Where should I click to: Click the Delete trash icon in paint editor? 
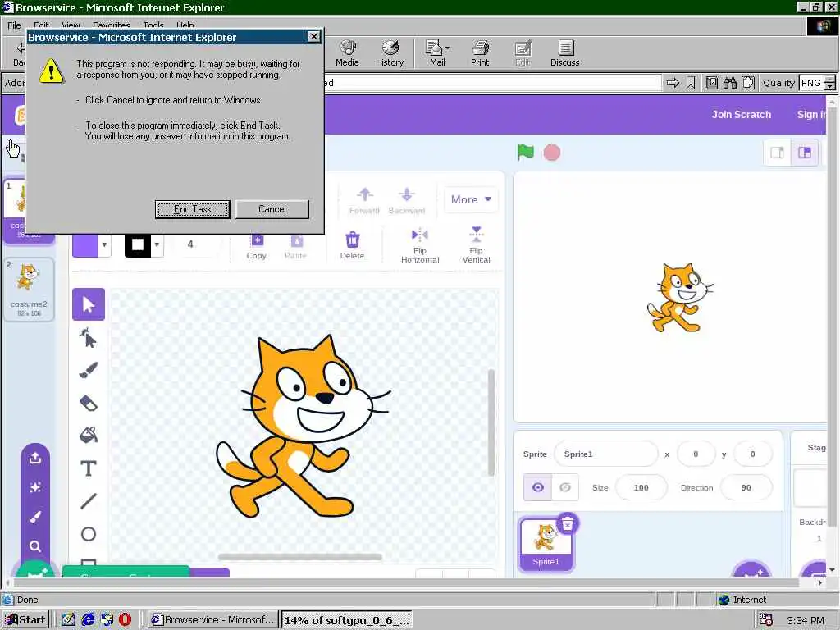[352, 245]
